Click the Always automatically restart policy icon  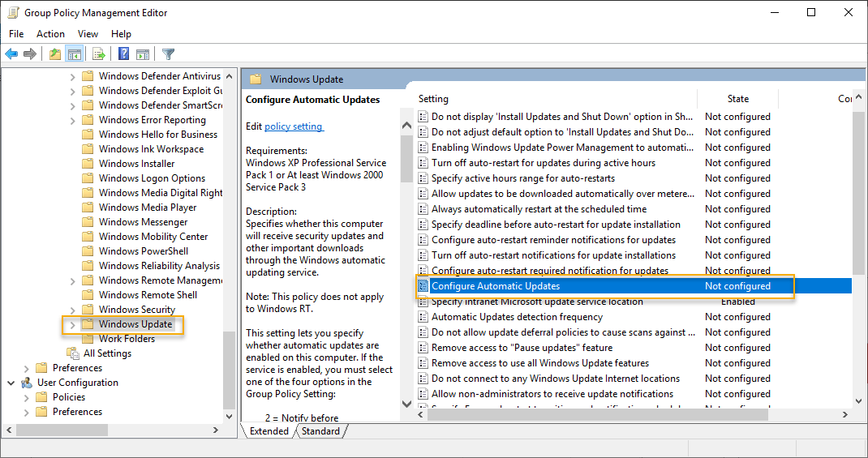click(423, 209)
